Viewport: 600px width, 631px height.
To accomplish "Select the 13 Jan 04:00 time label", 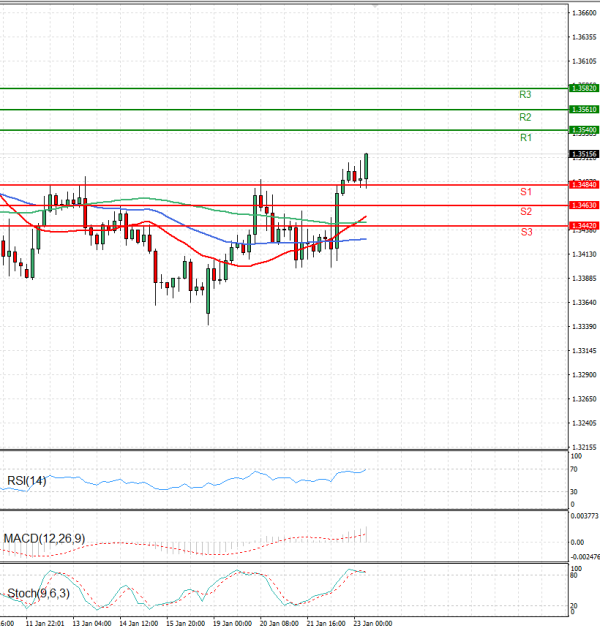I will [91, 623].
